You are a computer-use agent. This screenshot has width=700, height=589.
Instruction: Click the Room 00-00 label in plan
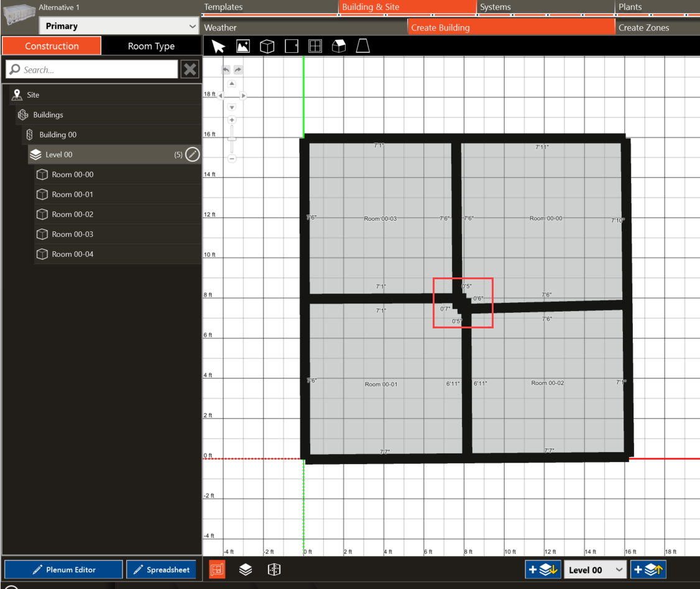(x=546, y=218)
